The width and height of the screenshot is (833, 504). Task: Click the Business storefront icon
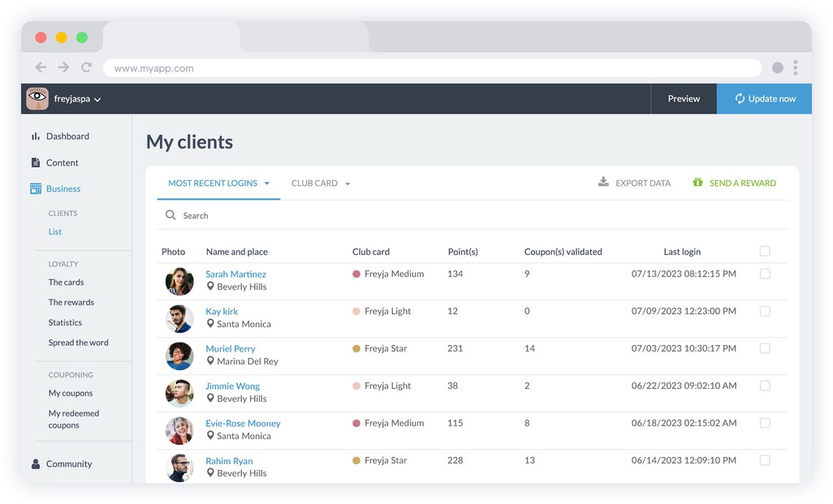[x=36, y=189]
